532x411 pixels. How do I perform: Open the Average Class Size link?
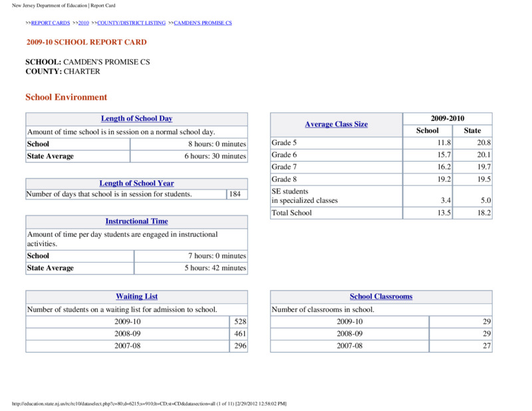tap(336, 124)
